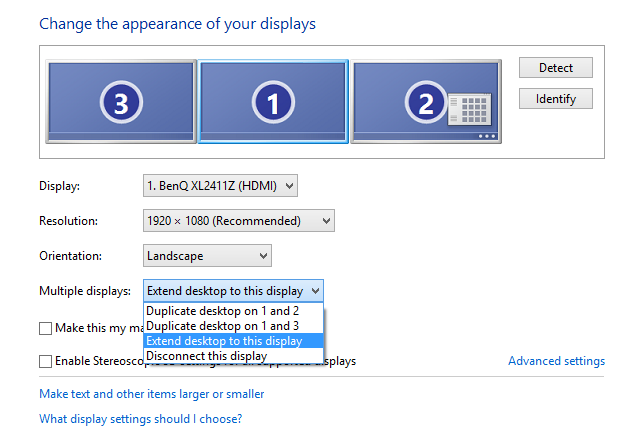
Task: Click the three dots on monitor 2
Action: [486, 136]
